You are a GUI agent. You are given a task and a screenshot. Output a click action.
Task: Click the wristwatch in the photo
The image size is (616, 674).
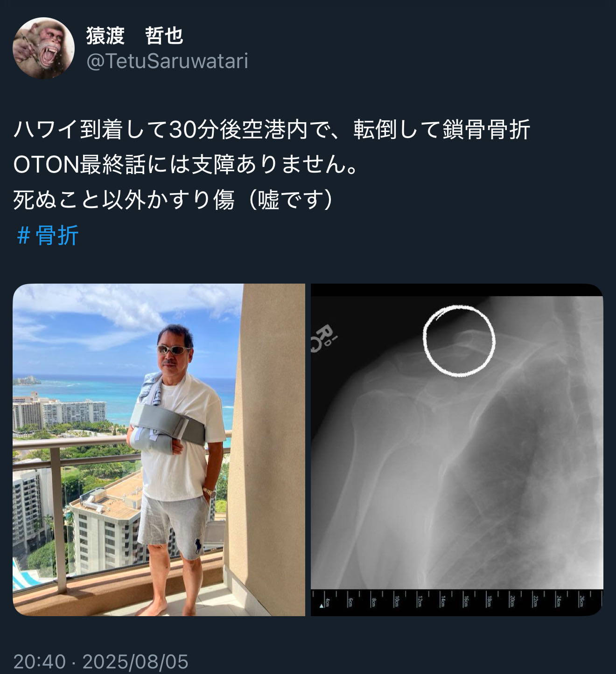tap(209, 492)
